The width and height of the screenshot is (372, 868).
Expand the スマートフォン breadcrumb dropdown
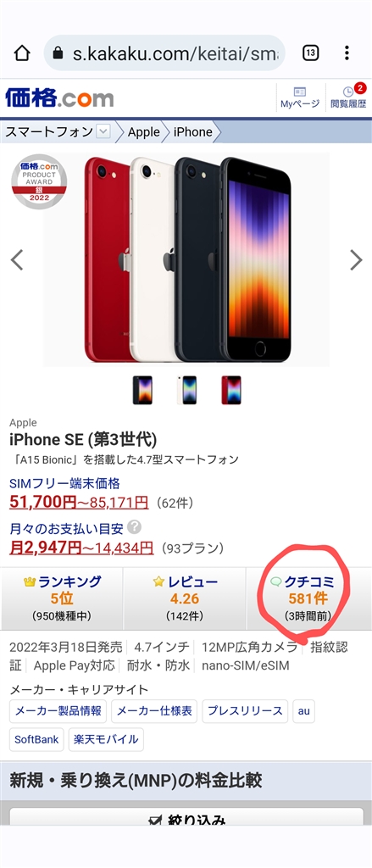tap(103, 131)
